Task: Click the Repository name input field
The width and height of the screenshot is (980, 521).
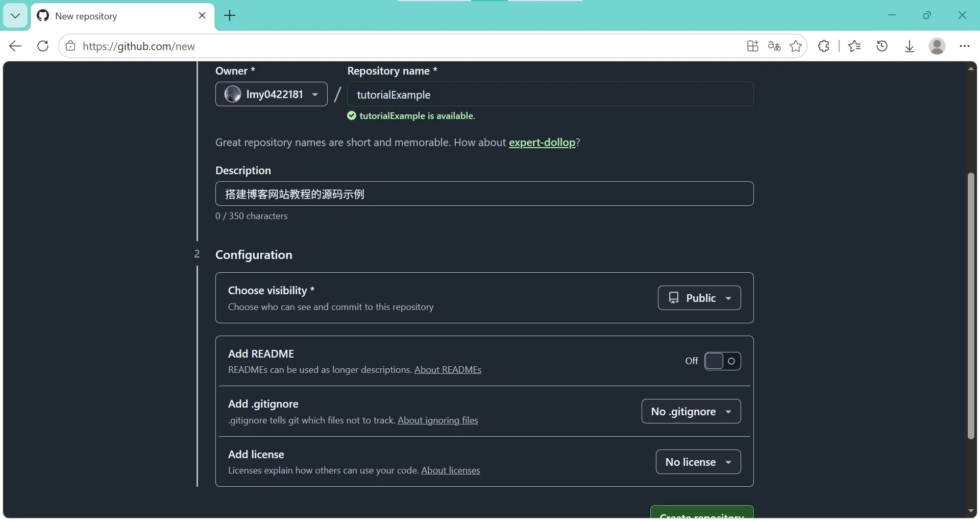Action: pyautogui.click(x=550, y=94)
